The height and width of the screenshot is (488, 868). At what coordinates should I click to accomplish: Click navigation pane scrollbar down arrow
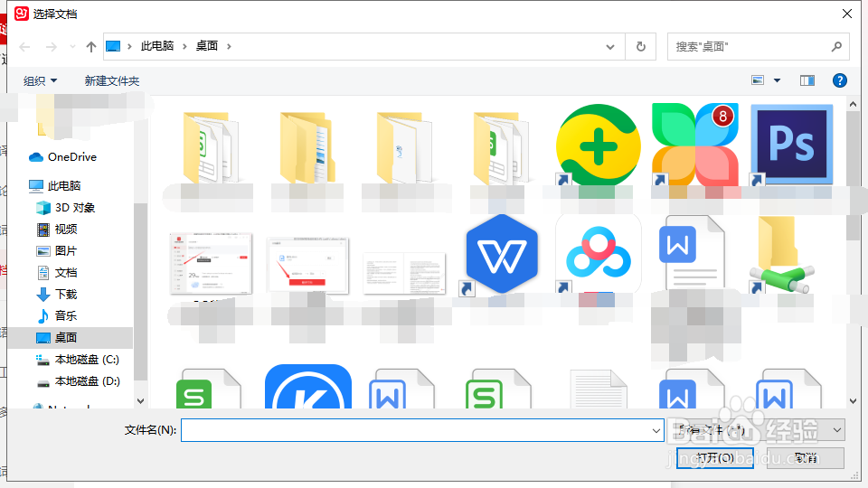(140, 401)
